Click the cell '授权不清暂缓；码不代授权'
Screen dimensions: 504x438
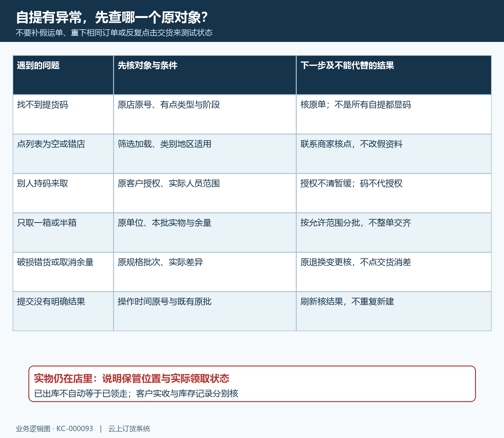coord(394,193)
